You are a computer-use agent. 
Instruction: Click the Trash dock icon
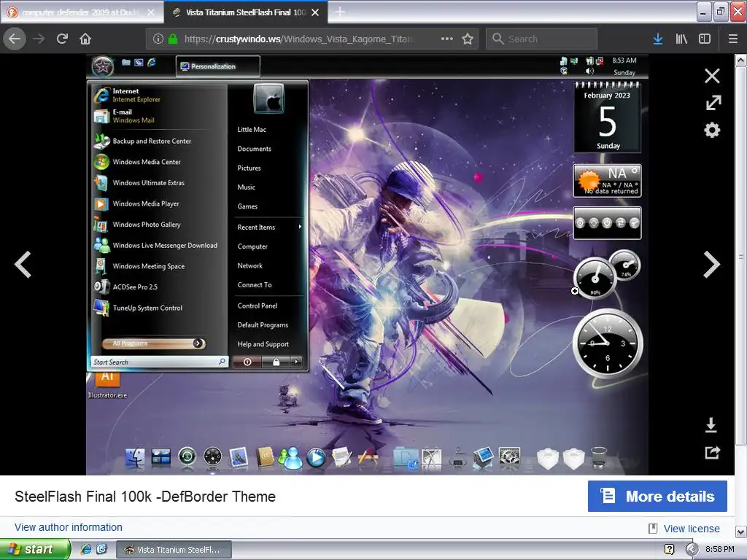pos(599,458)
